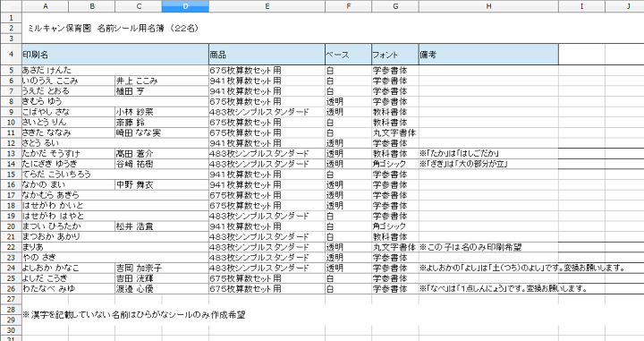The image size is (644, 341).
Task: Click the 備考 header cell
Action: pyautogui.click(x=488, y=55)
